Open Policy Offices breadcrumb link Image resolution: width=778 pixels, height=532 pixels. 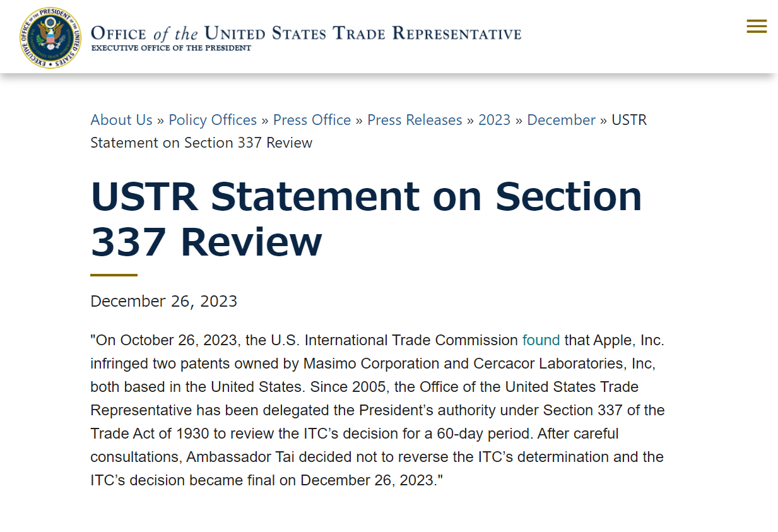point(213,120)
